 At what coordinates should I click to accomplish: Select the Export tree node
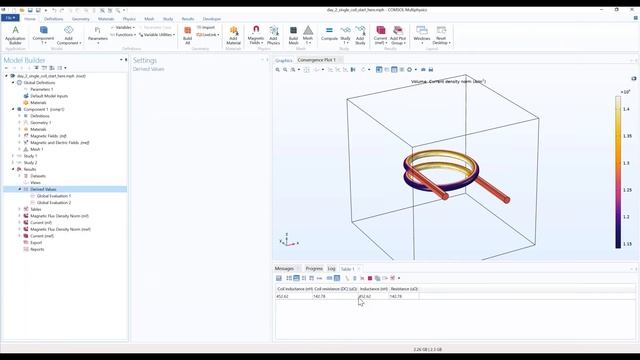36,243
